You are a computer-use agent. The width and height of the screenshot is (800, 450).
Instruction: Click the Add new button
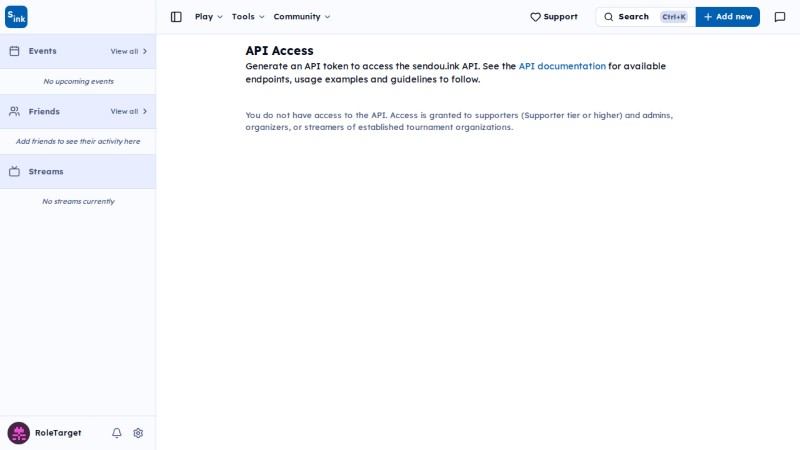(x=728, y=17)
